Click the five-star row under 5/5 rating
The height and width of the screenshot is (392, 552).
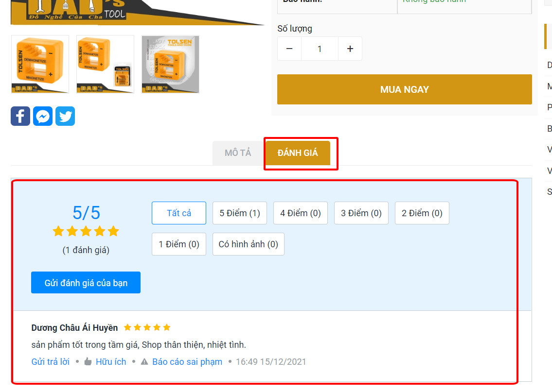(86, 231)
